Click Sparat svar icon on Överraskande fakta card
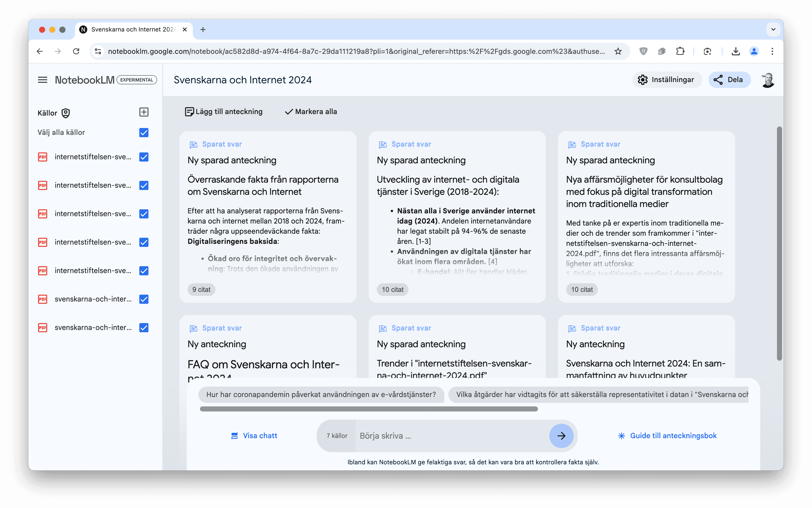 point(194,145)
